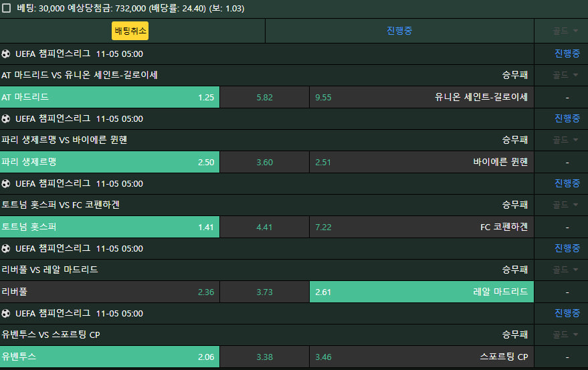The width and height of the screenshot is (588, 370).
Task: Click 승무패 label in 토트넘 홋스퍼 match row
Action: coord(515,205)
